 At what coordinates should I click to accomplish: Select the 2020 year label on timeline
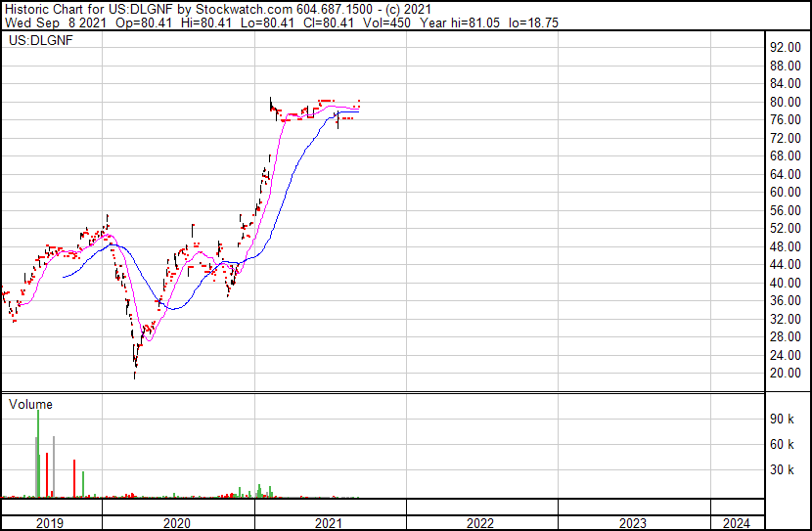pos(176,523)
